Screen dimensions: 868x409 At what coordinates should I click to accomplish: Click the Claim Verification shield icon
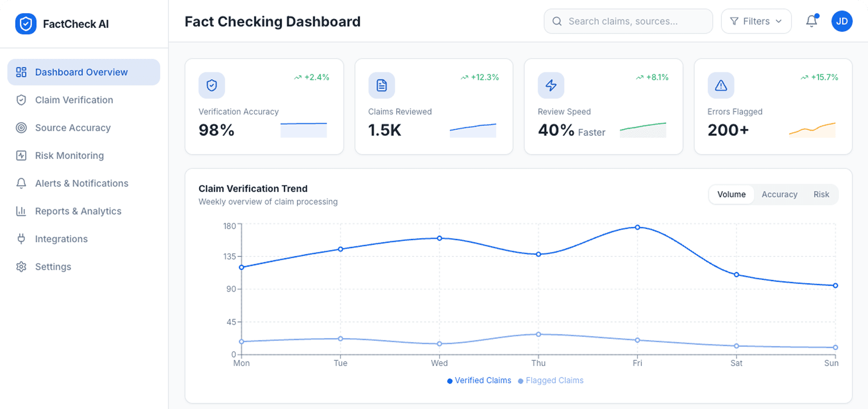pos(21,100)
